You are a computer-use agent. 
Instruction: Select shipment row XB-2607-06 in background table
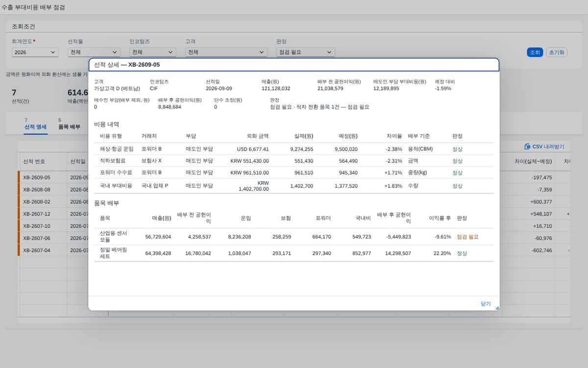(37, 238)
